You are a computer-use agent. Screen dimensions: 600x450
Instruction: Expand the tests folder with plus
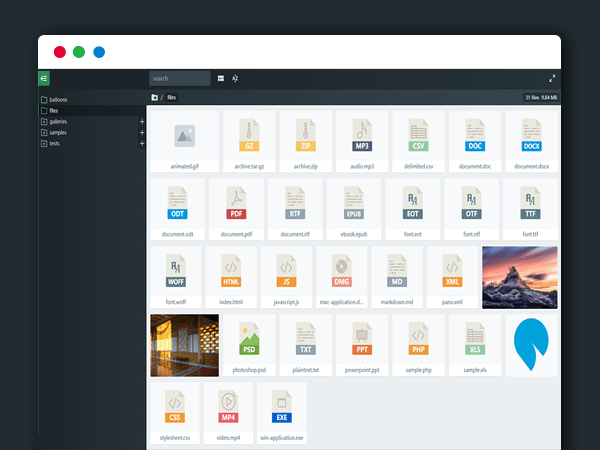point(142,144)
